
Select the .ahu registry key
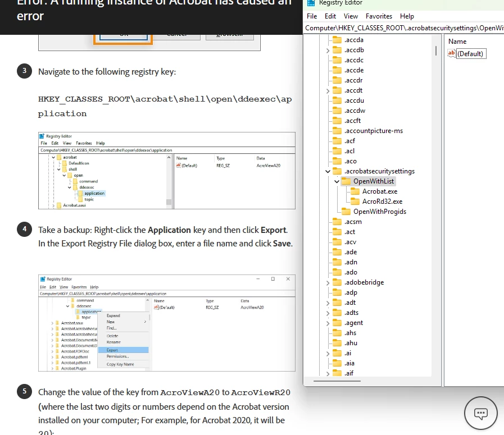click(351, 343)
